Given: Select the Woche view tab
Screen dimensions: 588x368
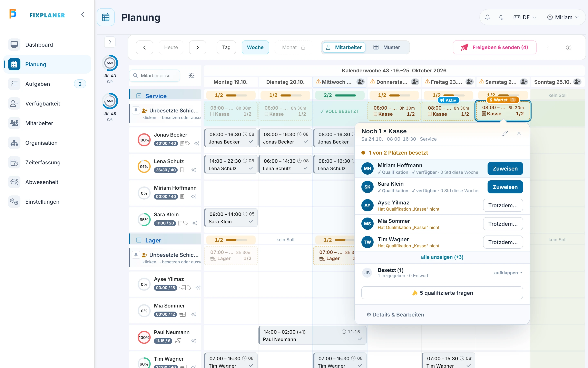Looking at the screenshot, I should (x=255, y=47).
